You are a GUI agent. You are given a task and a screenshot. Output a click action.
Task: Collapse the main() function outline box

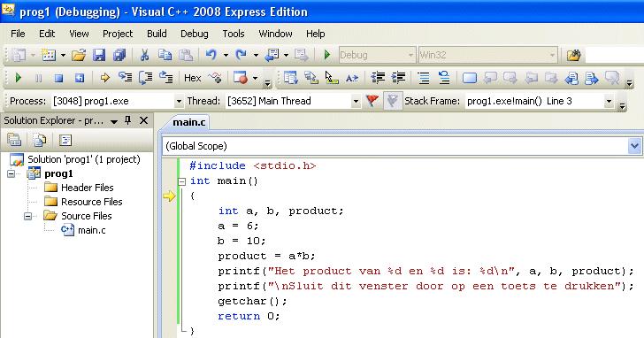[x=182, y=181]
